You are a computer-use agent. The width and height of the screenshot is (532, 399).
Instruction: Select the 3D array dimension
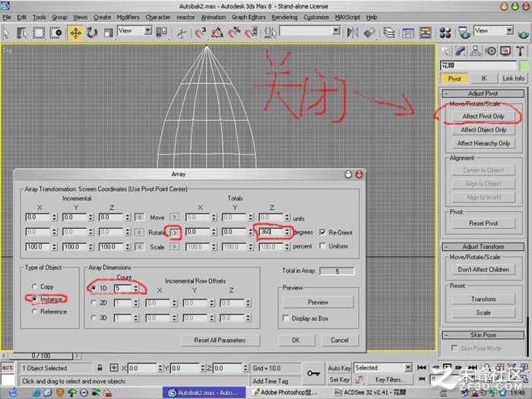click(x=93, y=318)
